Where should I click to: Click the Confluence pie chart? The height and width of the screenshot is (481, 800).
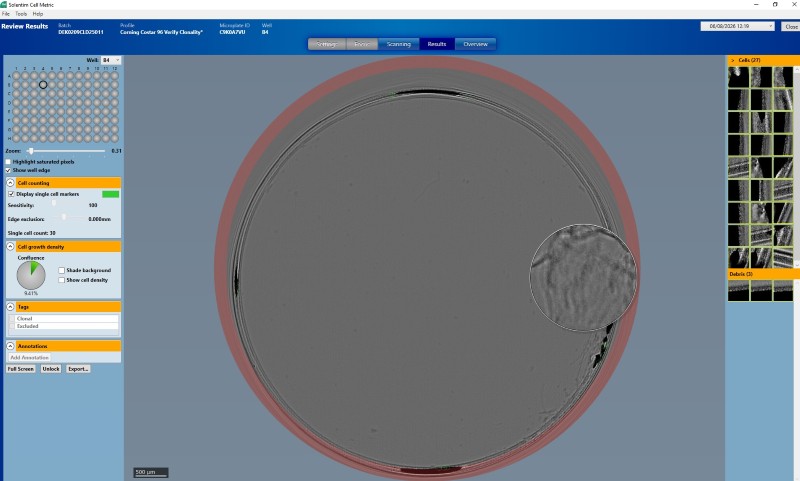pyautogui.click(x=31, y=275)
